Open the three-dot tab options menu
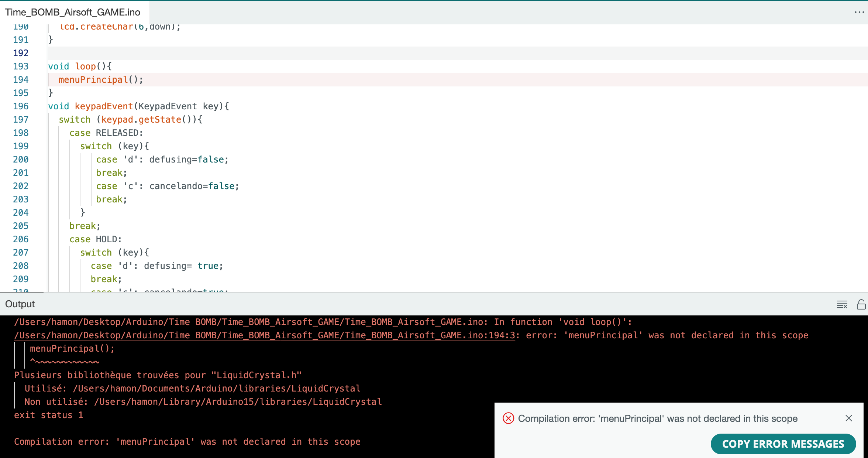 click(x=859, y=12)
